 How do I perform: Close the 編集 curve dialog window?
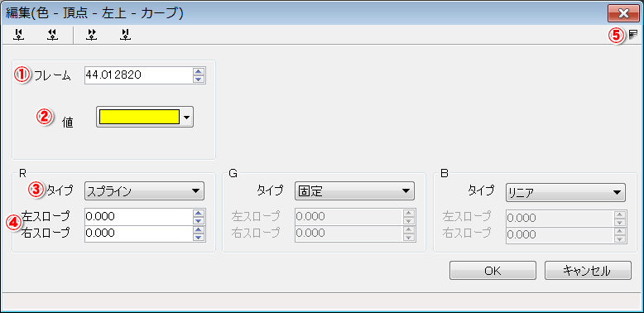coord(623,13)
